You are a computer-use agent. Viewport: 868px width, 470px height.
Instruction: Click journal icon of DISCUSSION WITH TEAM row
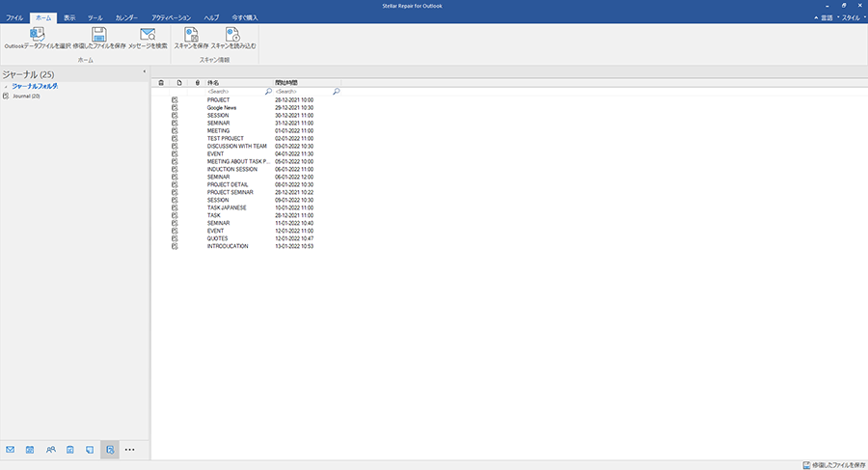pyautogui.click(x=175, y=147)
